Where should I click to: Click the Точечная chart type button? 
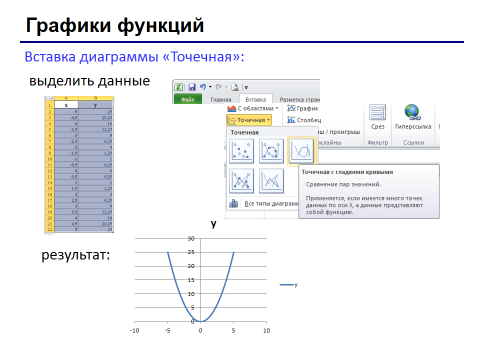point(249,120)
